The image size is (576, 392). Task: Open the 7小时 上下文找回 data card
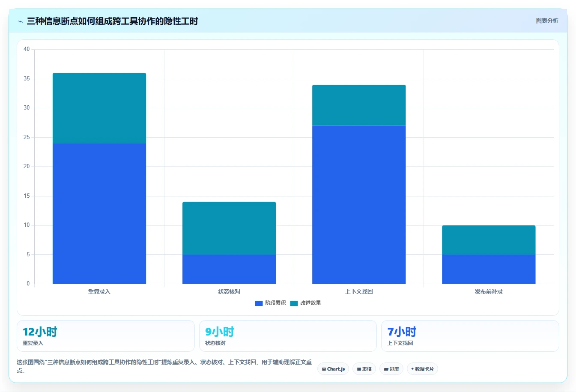470,336
